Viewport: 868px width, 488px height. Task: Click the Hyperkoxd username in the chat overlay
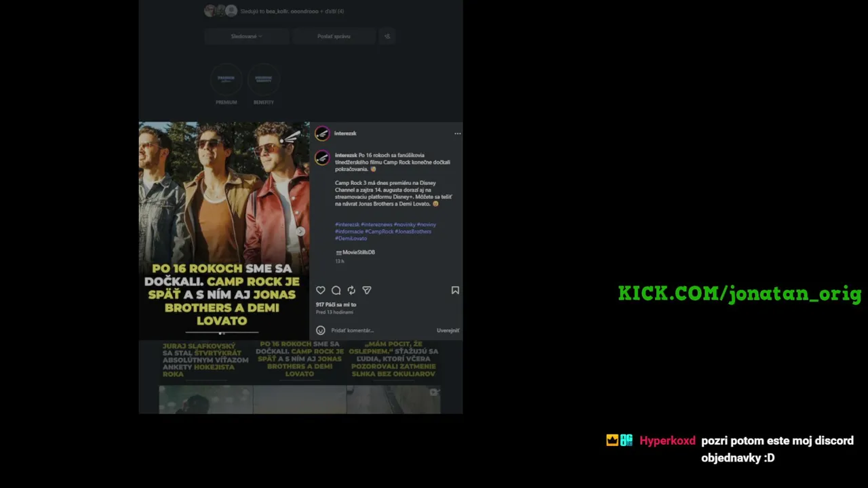(667, 441)
